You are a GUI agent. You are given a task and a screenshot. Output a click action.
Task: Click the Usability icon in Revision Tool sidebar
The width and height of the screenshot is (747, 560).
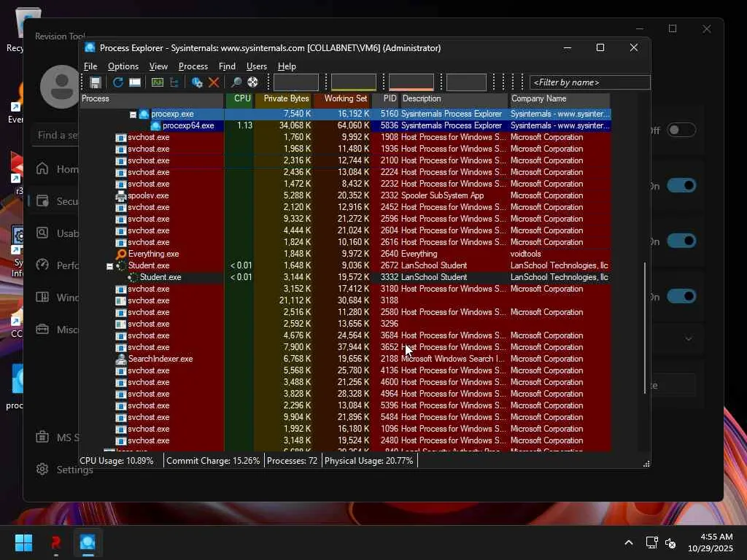coord(42,233)
